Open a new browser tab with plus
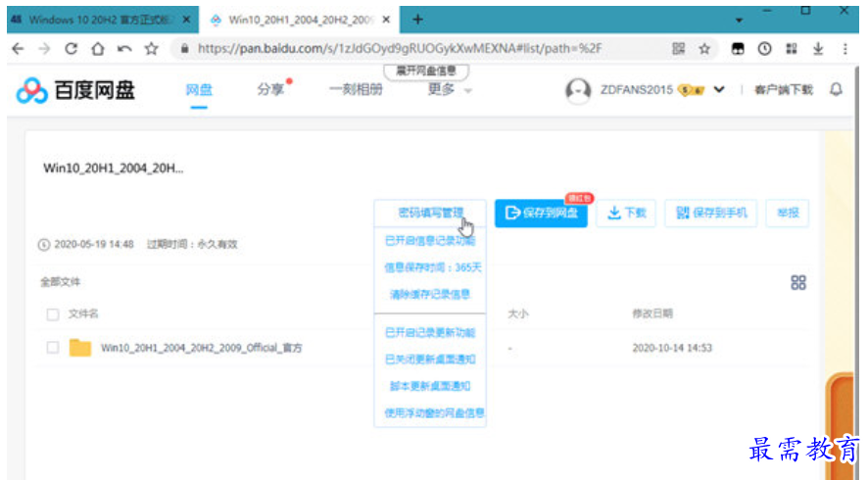 417,20
